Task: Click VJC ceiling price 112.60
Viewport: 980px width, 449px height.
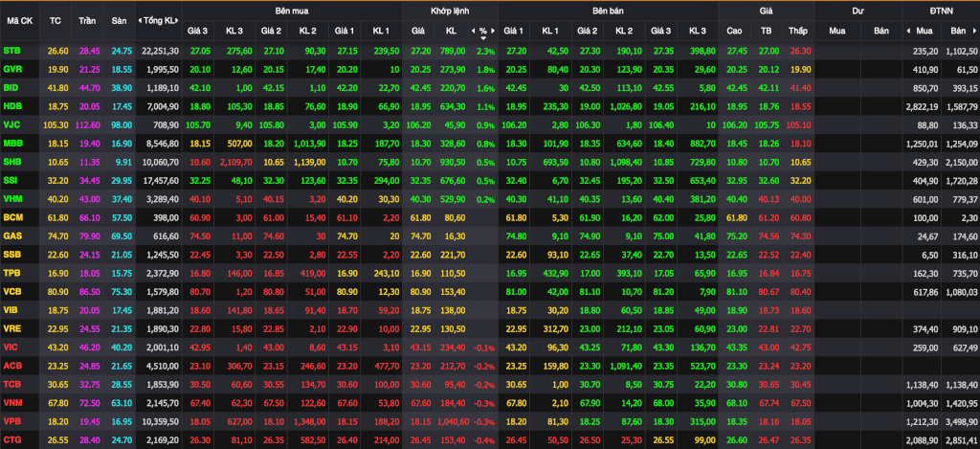Action: 87,125
